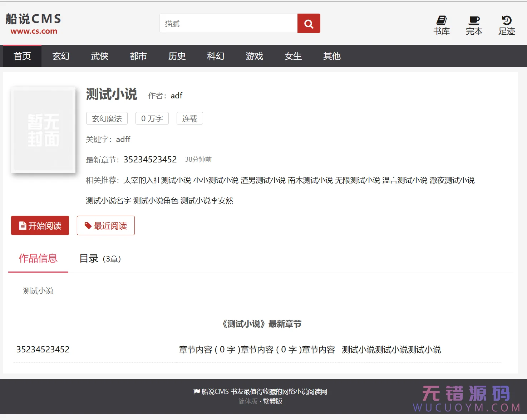Open the 科幻 navigation item
527x420 pixels.
point(216,56)
